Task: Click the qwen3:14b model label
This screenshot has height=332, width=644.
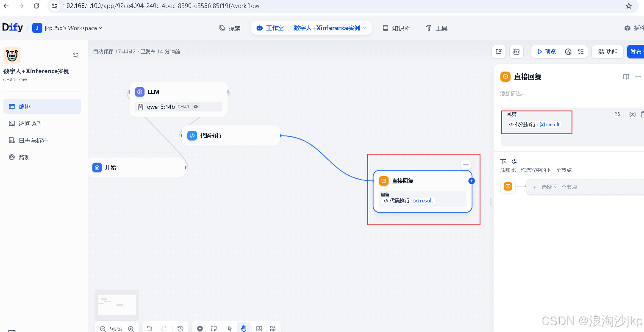Action: pos(161,107)
